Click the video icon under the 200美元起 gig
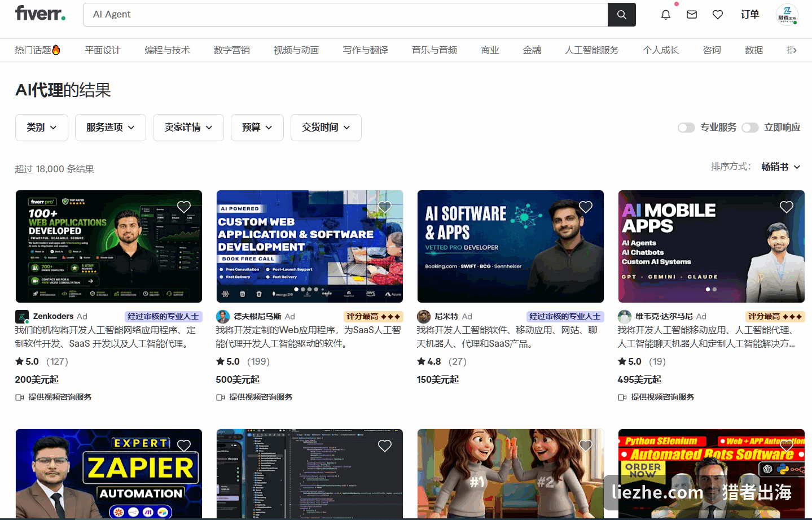The image size is (812, 520). (20, 397)
